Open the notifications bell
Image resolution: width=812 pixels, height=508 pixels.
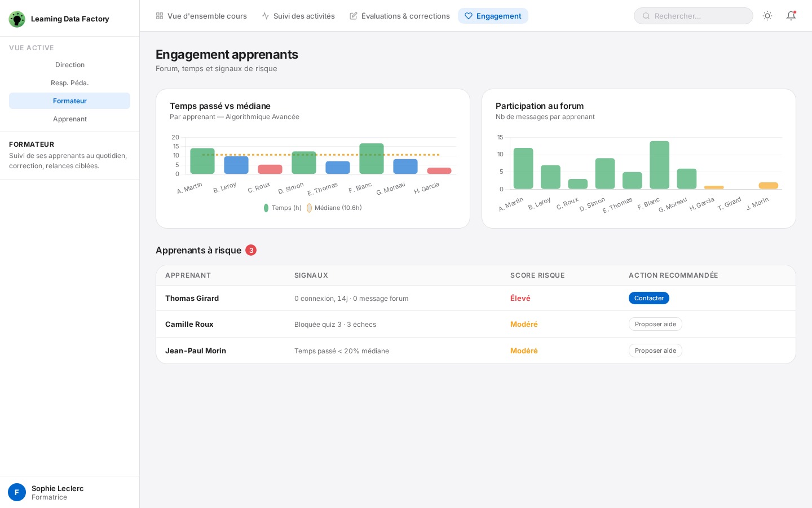click(791, 16)
